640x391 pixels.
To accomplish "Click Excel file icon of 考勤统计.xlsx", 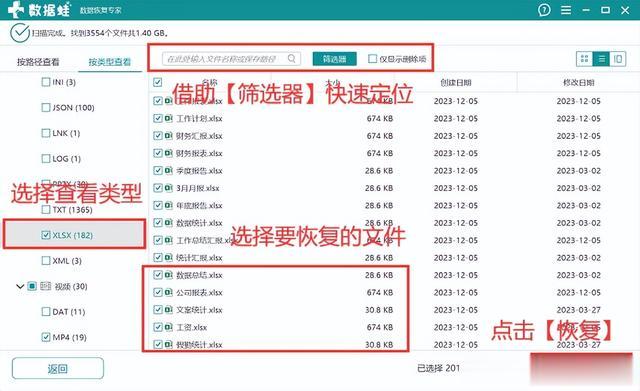I will 168,344.
